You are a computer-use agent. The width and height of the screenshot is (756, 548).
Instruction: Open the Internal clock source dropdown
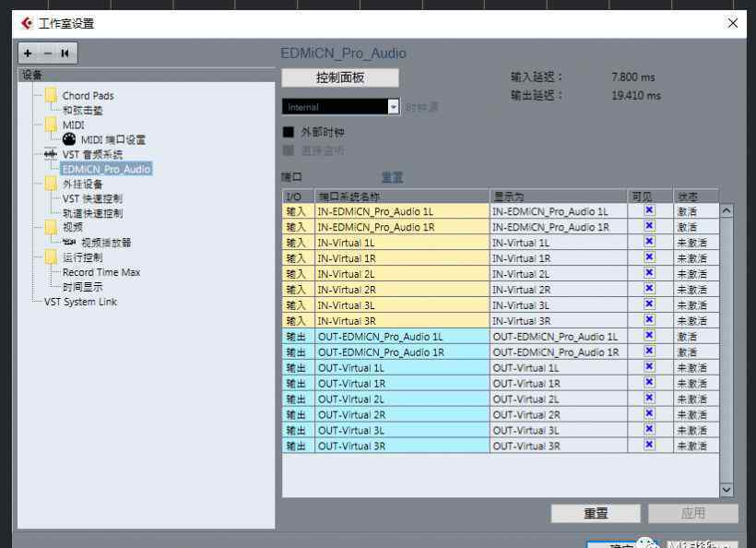340,107
